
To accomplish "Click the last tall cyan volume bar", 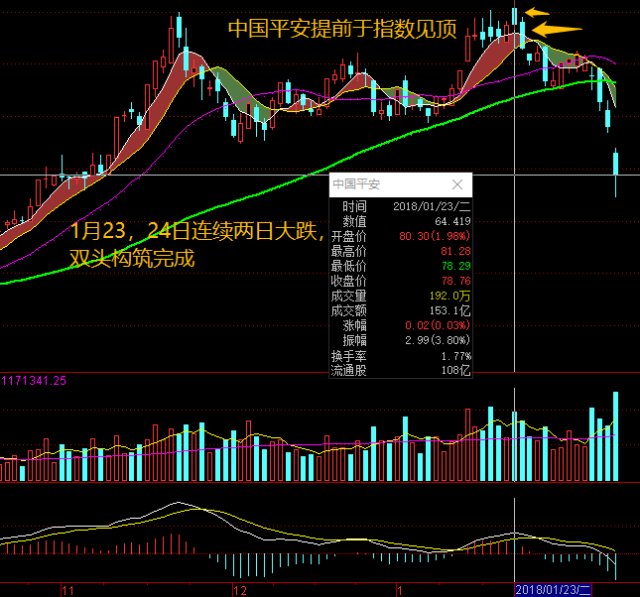I will [x=616, y=436].
